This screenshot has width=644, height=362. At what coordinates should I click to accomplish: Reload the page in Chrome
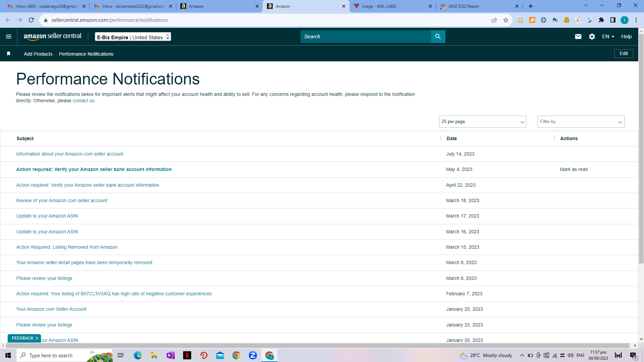(x=31, y=20)
